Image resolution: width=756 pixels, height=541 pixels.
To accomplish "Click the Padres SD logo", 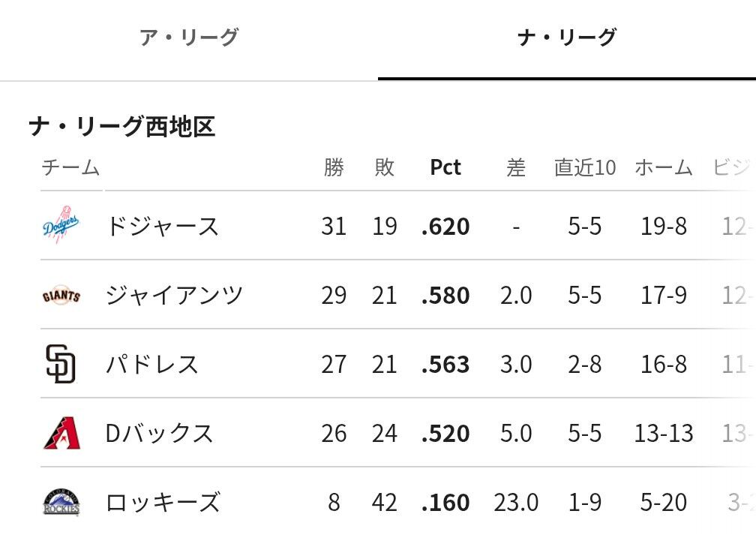I will [x=61, y=364].
